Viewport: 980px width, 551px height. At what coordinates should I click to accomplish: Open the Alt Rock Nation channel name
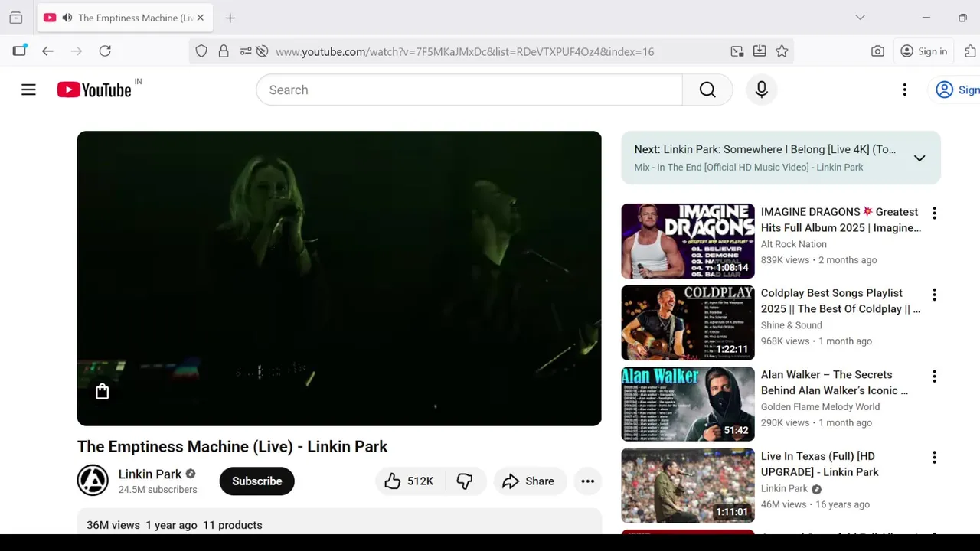794,244
